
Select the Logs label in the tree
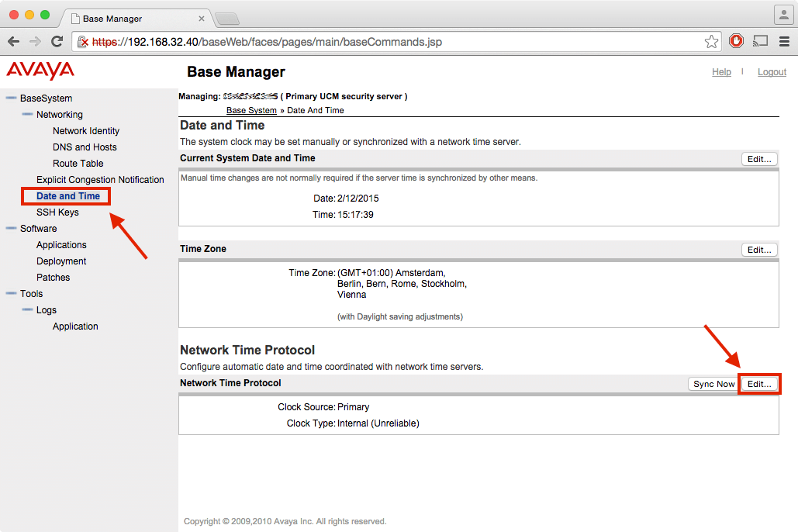[x=47, y=310]
